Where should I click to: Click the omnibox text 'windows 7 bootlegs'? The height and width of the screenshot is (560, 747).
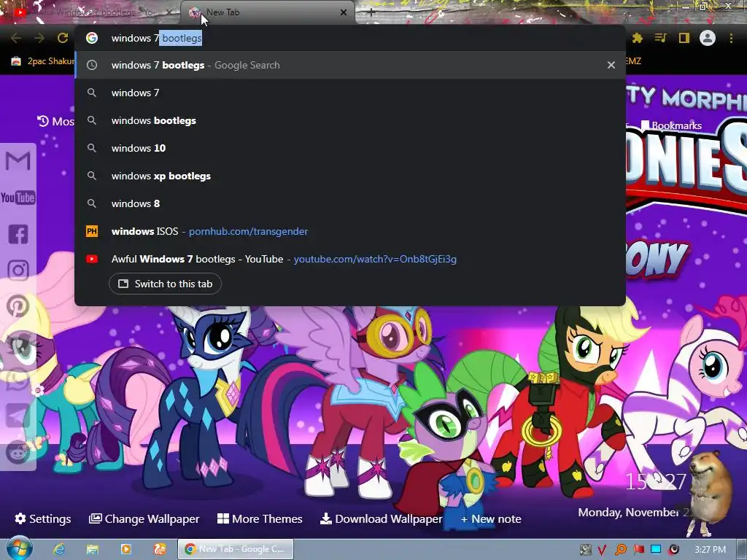[157, 38]
